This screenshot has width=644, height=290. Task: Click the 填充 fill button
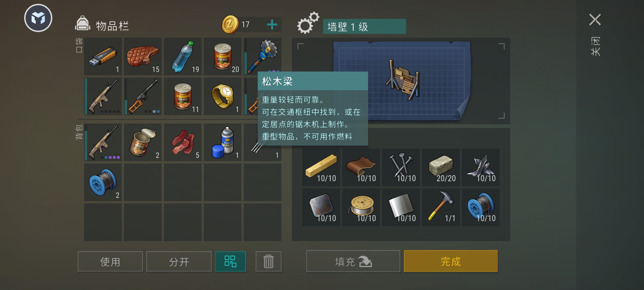click(x=353, y=261)
